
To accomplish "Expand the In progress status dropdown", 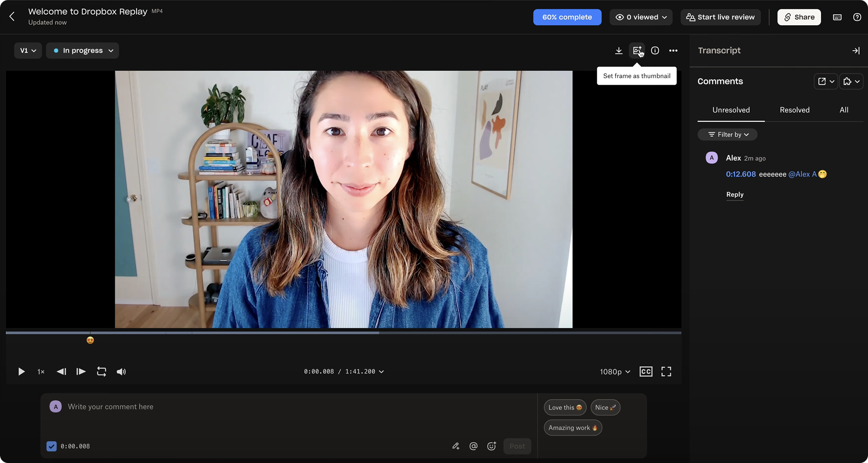I will click(x=82, y=50).
